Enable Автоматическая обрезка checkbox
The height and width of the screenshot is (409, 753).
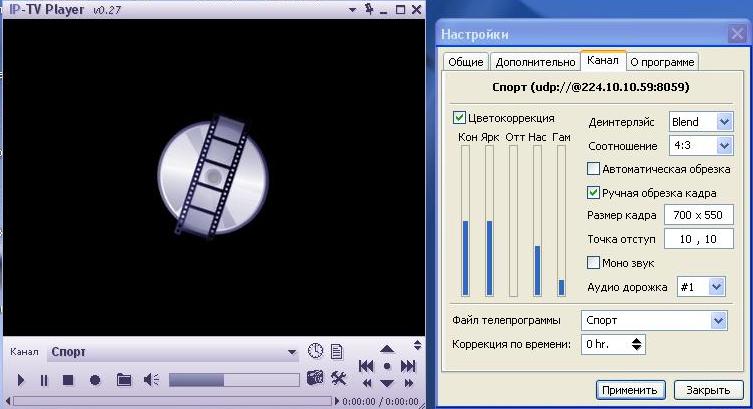[x=593, y=169]
